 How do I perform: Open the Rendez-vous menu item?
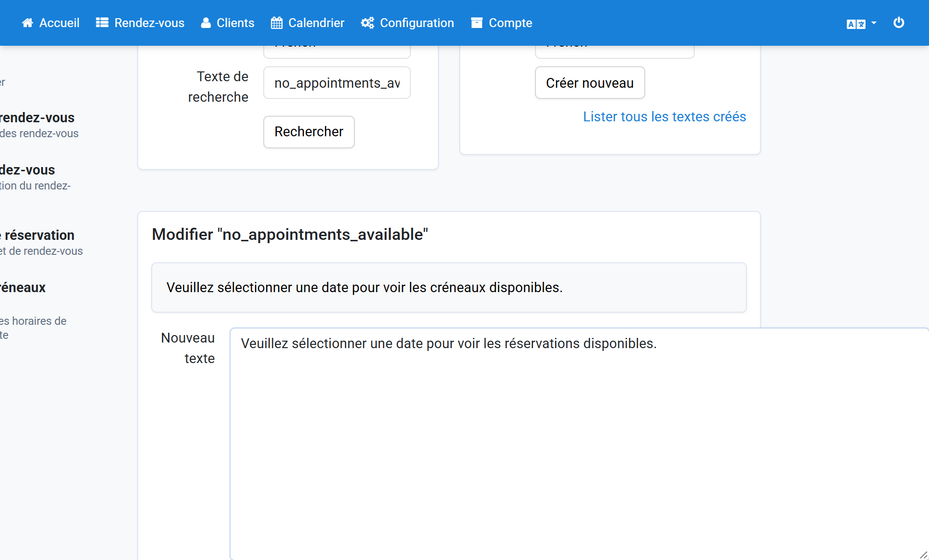pyautogui.click(x=140, y=23)
